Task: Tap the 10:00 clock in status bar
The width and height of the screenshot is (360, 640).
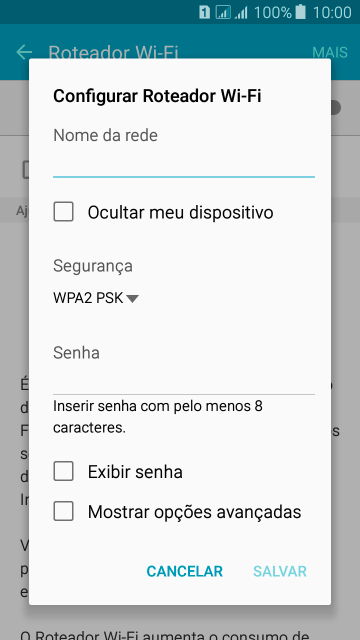Action: click(x=332, y=12)
